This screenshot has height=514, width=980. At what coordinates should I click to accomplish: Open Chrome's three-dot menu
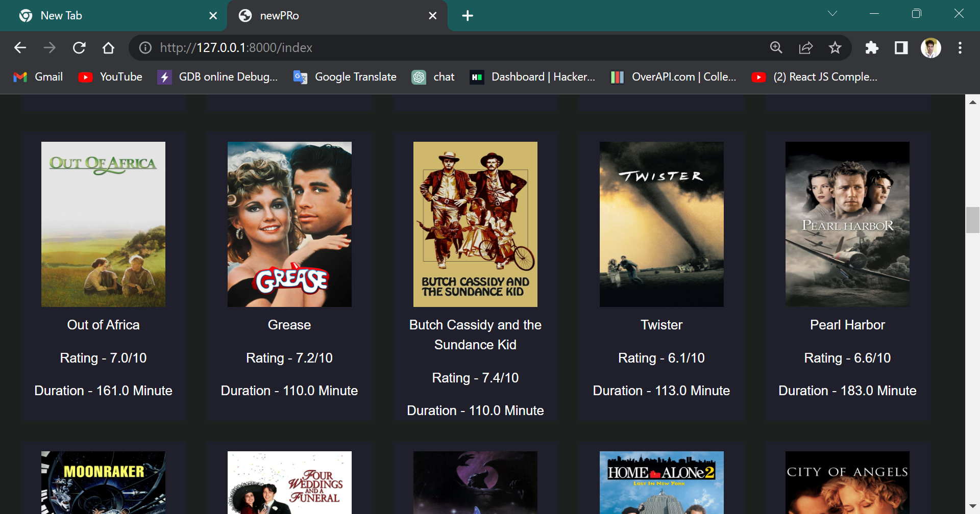pos(960,47)
